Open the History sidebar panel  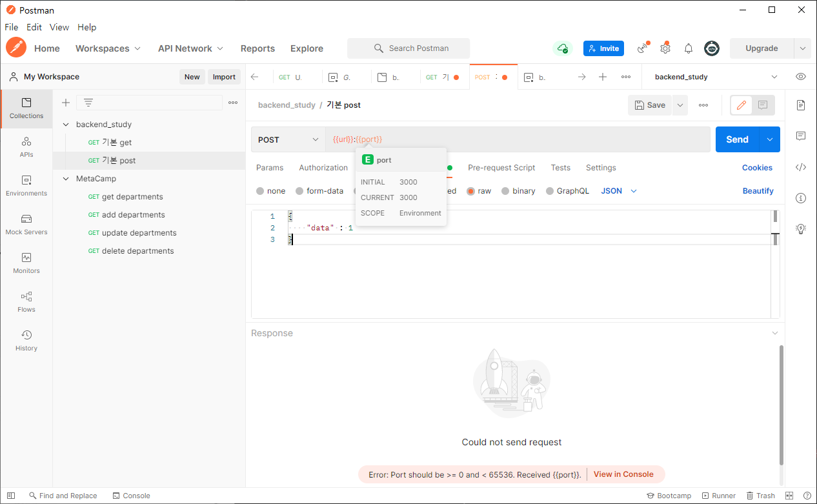[26, 341]
